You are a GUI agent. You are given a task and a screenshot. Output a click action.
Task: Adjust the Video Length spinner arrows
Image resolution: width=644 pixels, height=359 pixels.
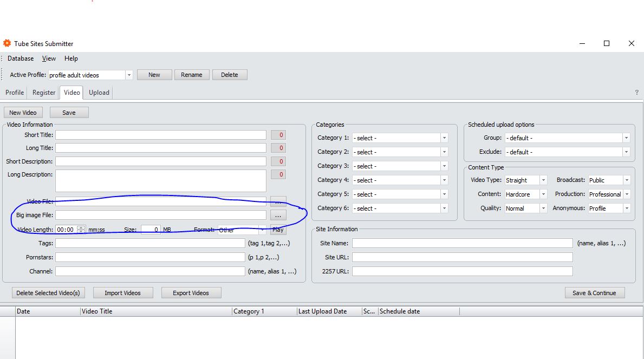point(81,230)
